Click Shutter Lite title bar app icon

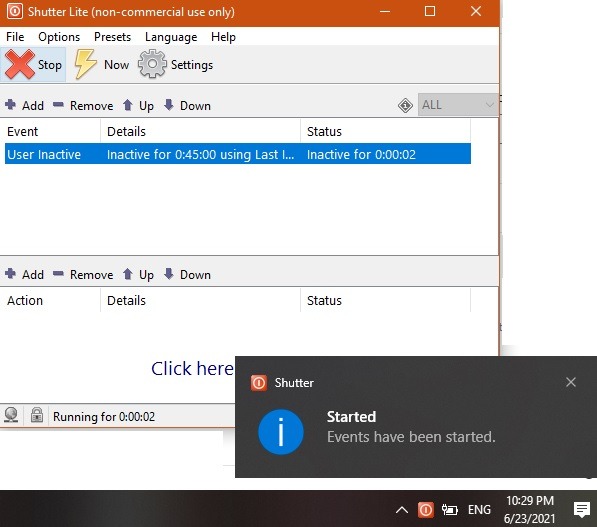[x=14, y=11]
